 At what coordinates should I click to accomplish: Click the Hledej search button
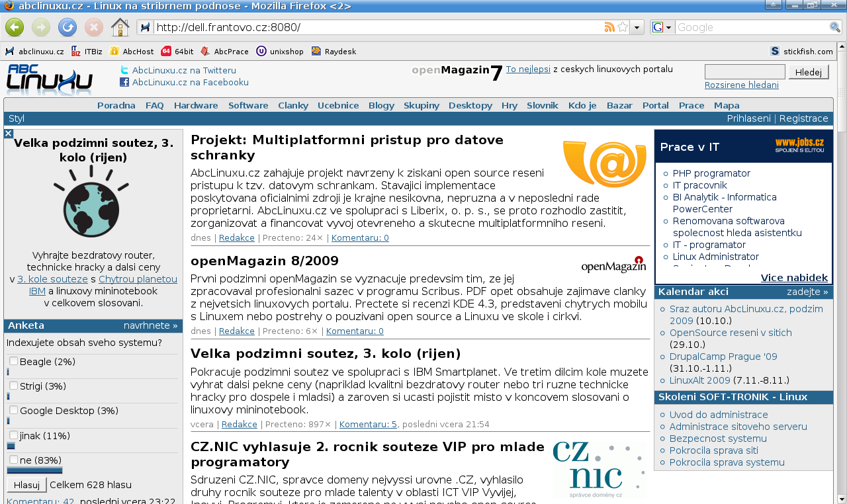(809, 71)
